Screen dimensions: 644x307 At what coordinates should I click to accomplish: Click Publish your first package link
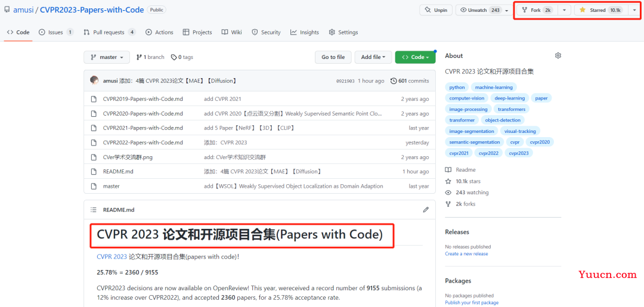coord(472,302)
